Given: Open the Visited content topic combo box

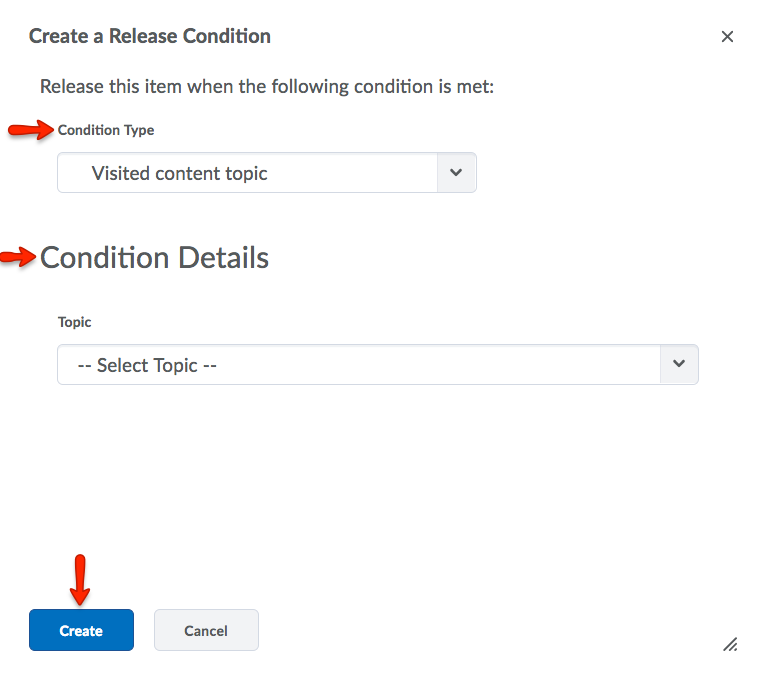Looking at the screenshot, I should click(248, 173).
